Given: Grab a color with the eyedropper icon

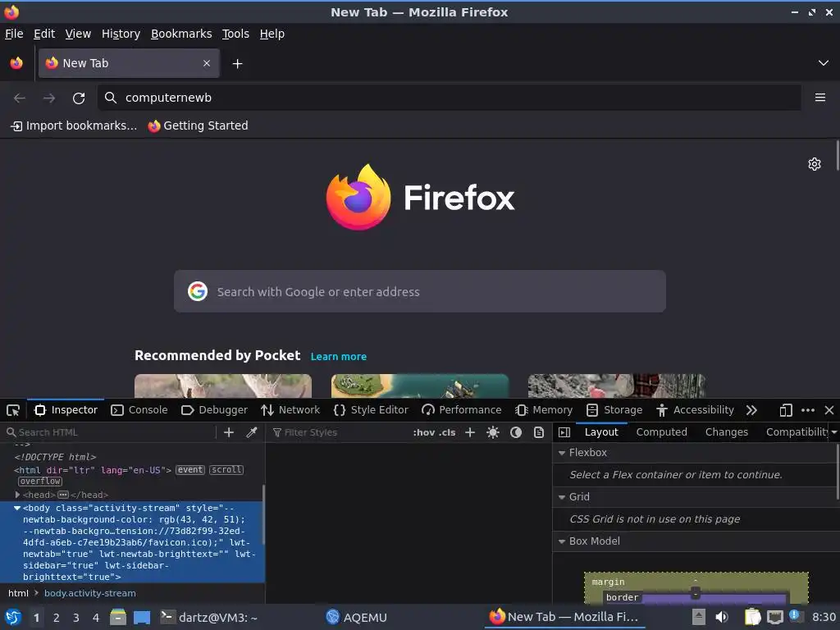Looking at the screenshot, I should click(x=251, y=432).
